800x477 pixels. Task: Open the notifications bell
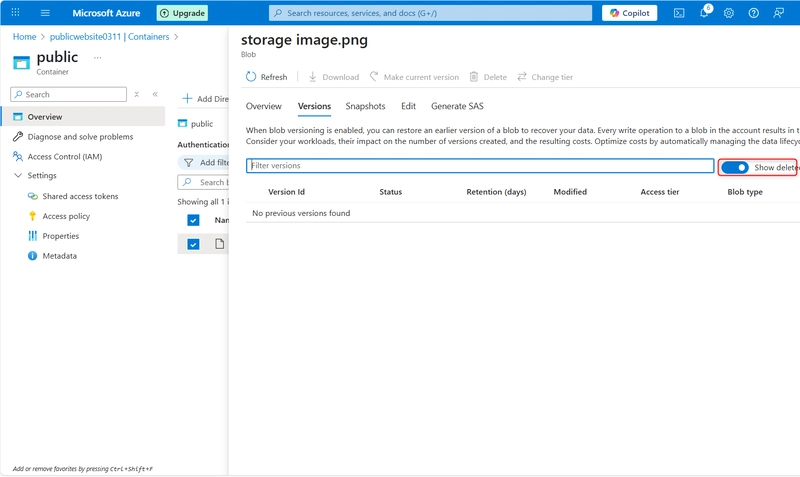704,13
